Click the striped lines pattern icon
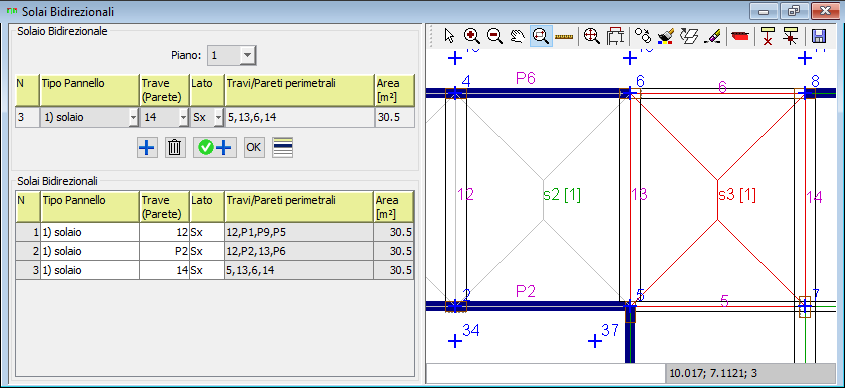 tap(283, 147)
